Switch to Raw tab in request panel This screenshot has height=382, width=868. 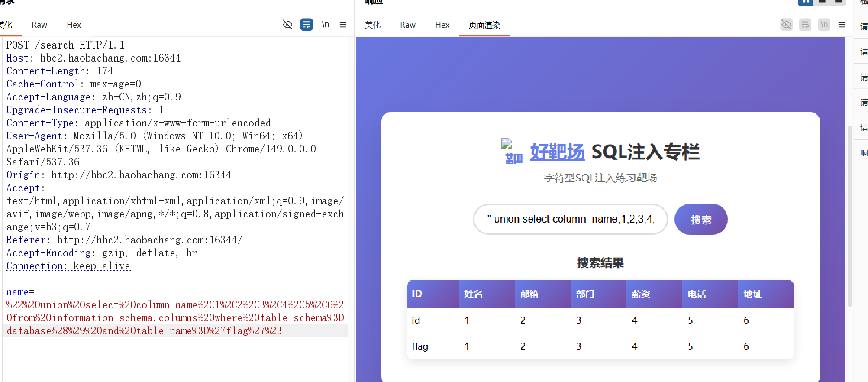click(39, 25)
